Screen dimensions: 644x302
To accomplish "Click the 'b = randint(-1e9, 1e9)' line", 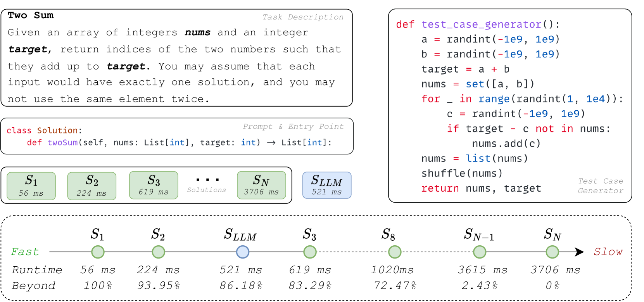I will (x=490, y=54).
